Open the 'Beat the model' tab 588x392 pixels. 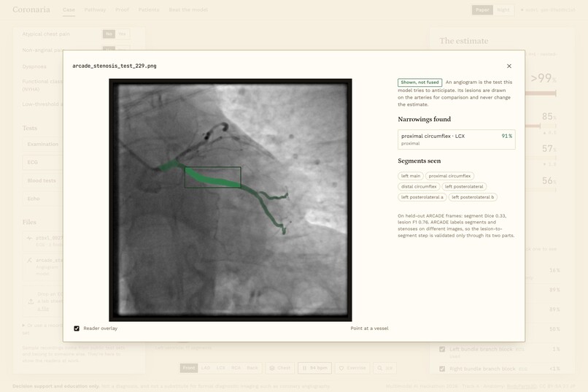point(188,9)
